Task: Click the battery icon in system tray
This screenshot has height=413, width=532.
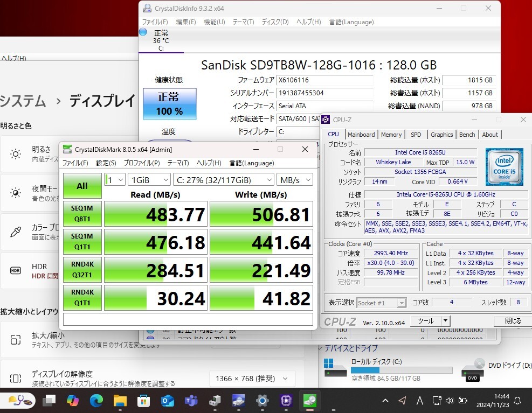Action: pyautogui.click(x=463, y=401)
